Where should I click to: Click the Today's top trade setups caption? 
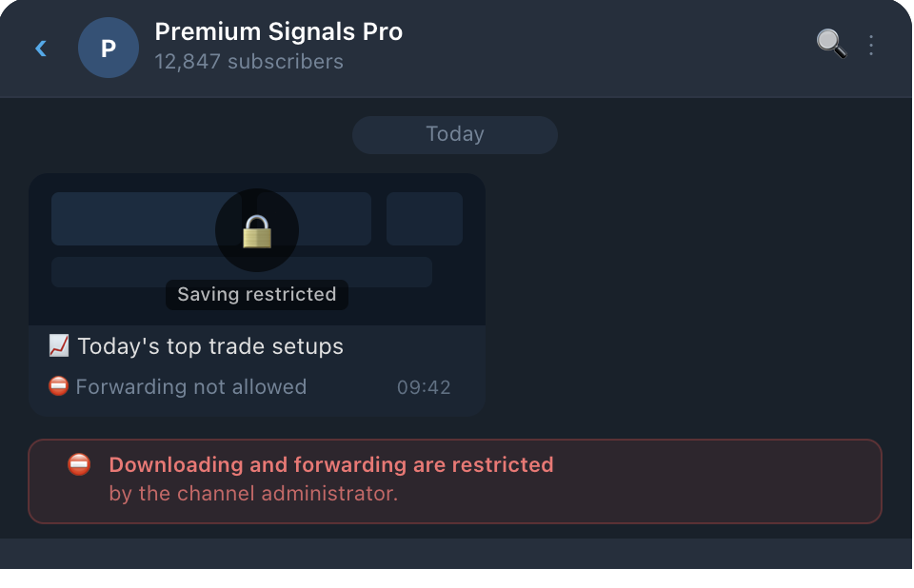point(210,346)
